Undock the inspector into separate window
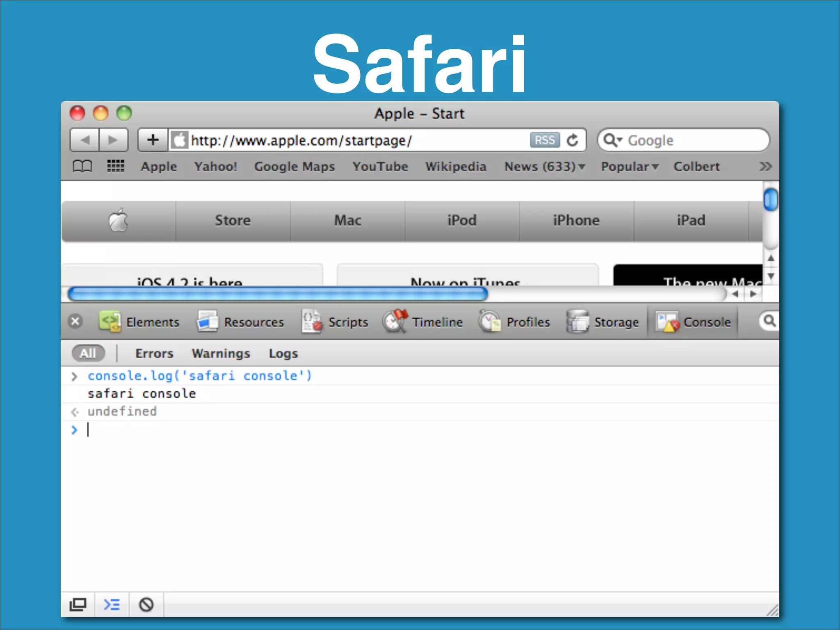The image size is (840, 630). pos(78,604)
